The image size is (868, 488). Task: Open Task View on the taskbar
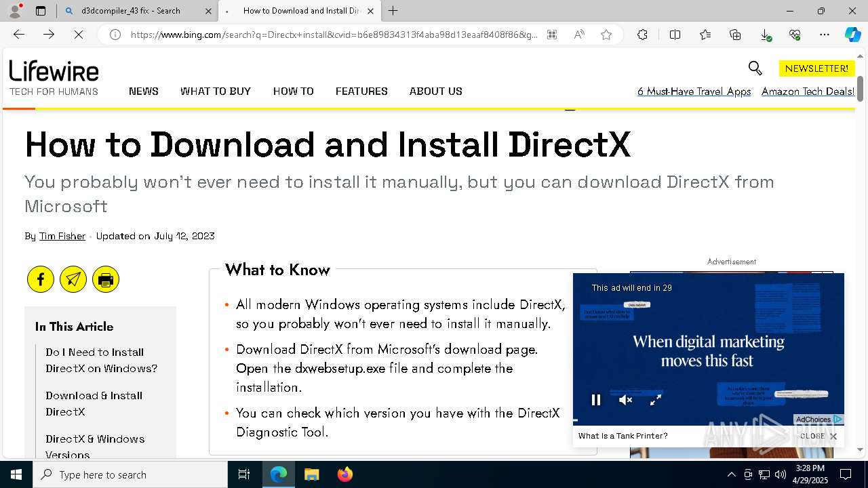click(244, 474)
